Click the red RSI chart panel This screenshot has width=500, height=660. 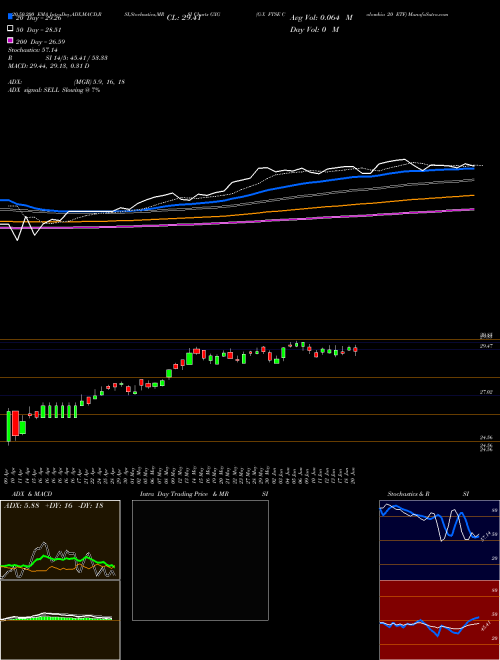pos(439,620)
